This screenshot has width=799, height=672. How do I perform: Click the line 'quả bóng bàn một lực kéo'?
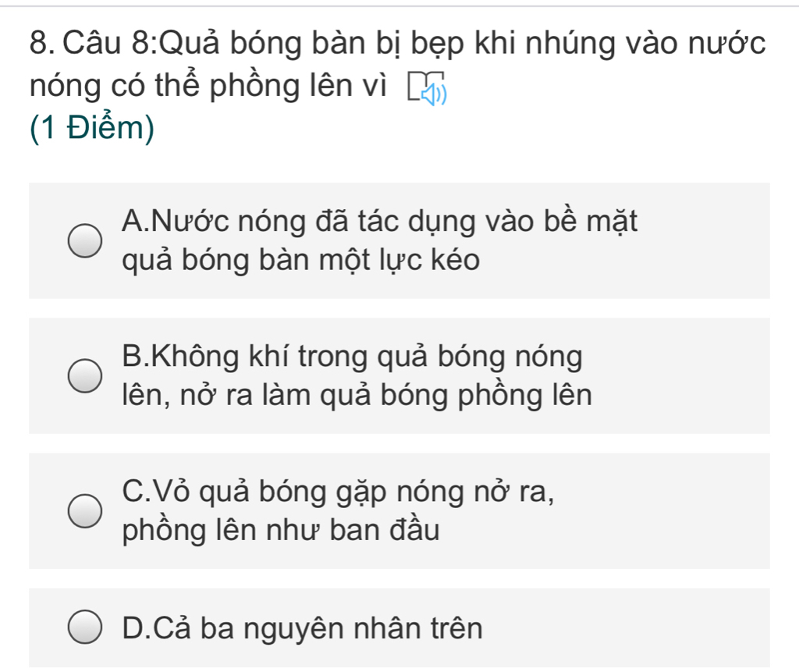[300, 261]
